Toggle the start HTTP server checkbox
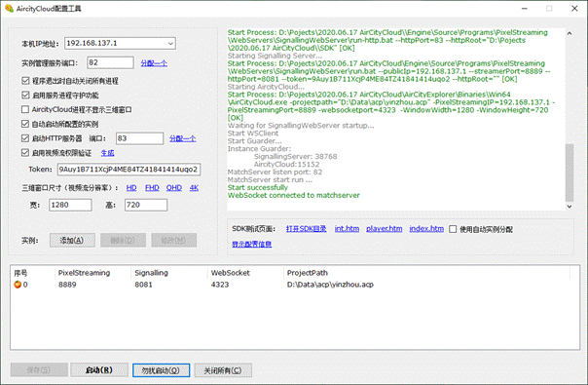The height and width of the screenshot is (385, 588). (25, 138)
